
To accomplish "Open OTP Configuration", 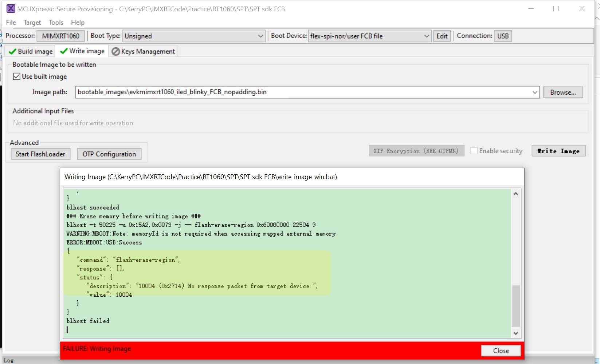I will tap(109, 154).
